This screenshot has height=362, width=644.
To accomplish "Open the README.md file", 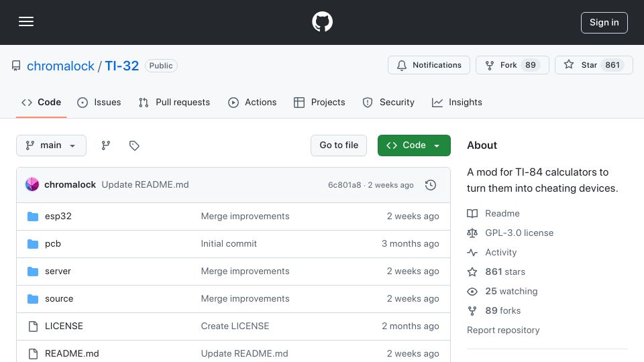I will click(72, 354).
